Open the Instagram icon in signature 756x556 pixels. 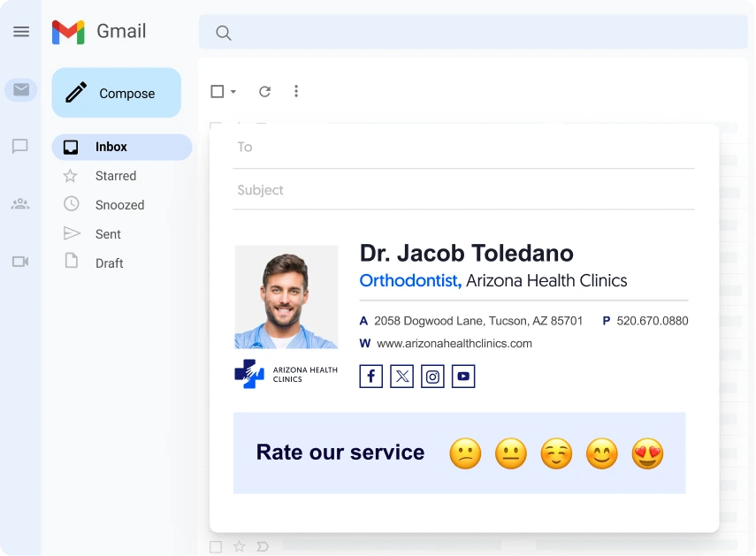432,377
